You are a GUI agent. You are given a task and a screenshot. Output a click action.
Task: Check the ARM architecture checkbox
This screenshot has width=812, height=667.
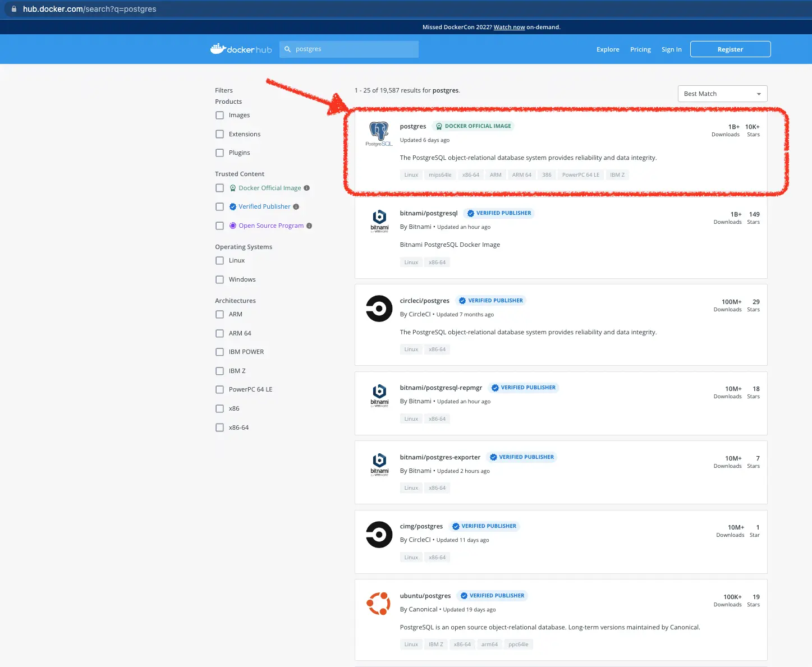[220, 314]
